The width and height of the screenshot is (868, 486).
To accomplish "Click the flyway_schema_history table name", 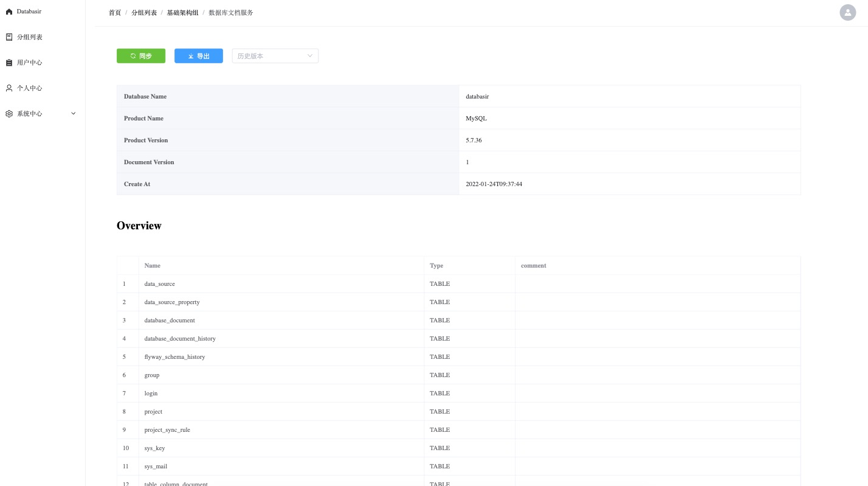I will [x=174, y=357].
